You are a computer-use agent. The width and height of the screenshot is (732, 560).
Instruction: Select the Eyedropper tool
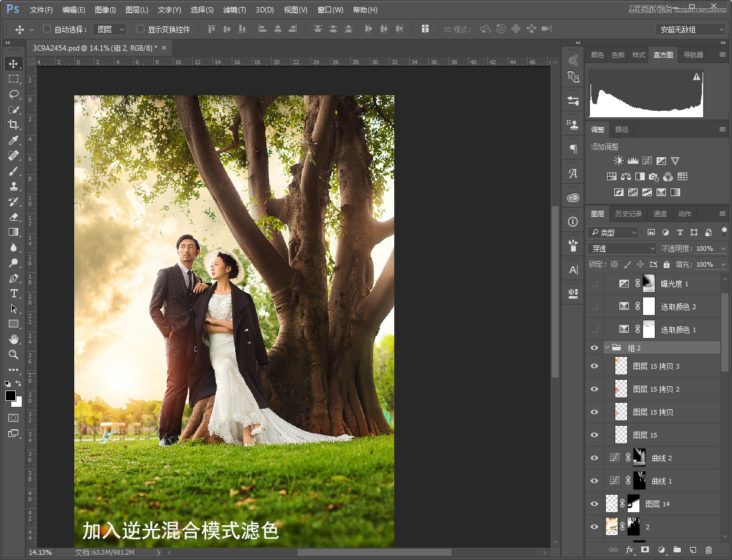tap(14, 140)
